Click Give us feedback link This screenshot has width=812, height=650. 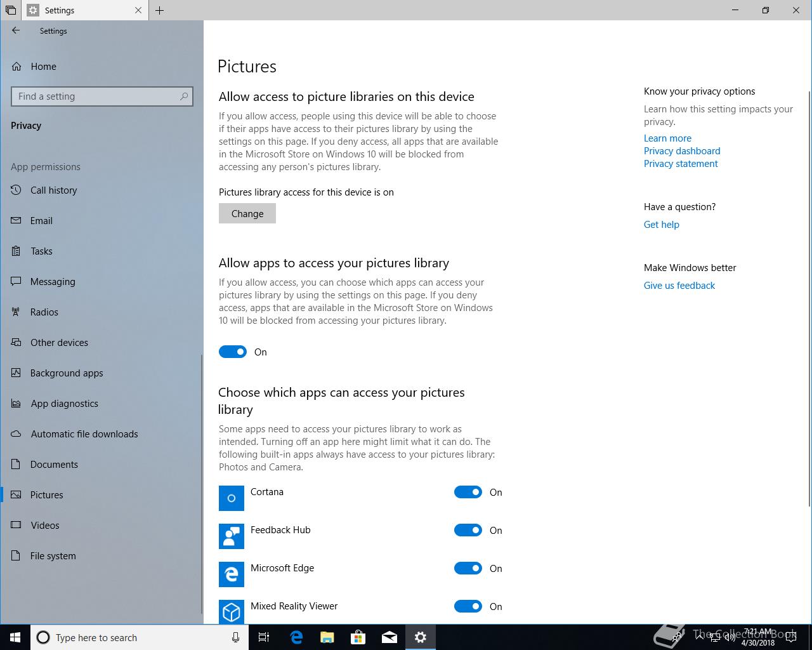tap(679, 286)
